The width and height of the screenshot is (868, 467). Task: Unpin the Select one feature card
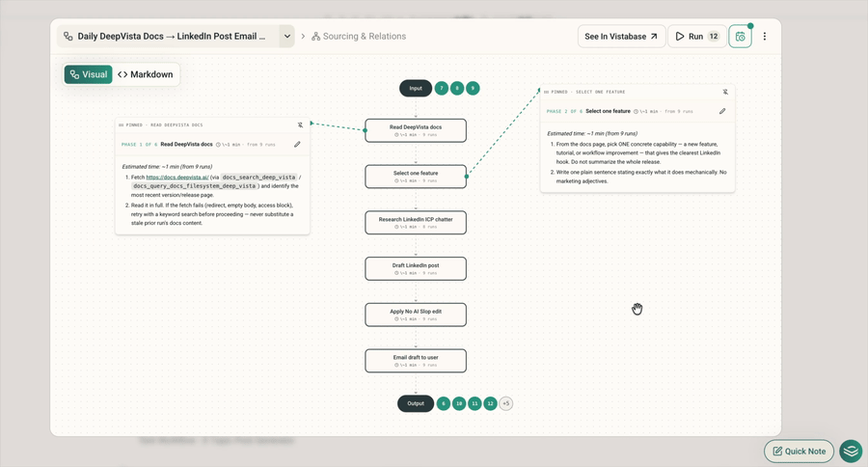pos(725,92)
